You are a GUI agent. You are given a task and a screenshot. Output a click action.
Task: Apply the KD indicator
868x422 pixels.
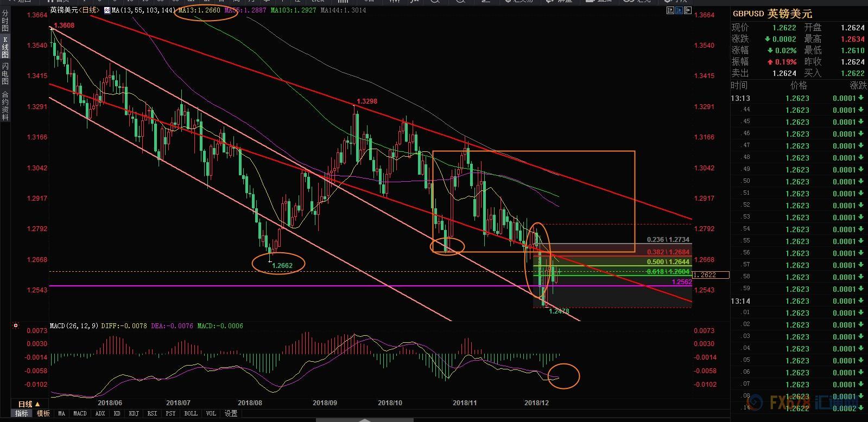click(117, 413)
